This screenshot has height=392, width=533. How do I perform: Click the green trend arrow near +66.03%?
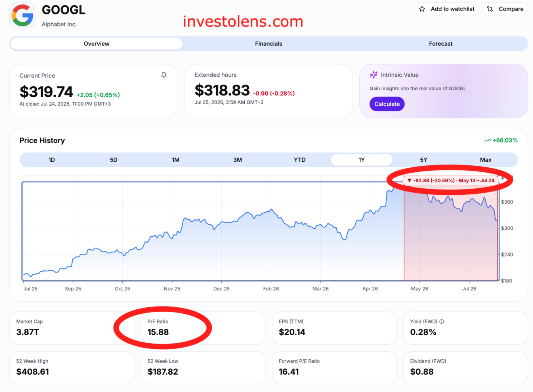487,140
